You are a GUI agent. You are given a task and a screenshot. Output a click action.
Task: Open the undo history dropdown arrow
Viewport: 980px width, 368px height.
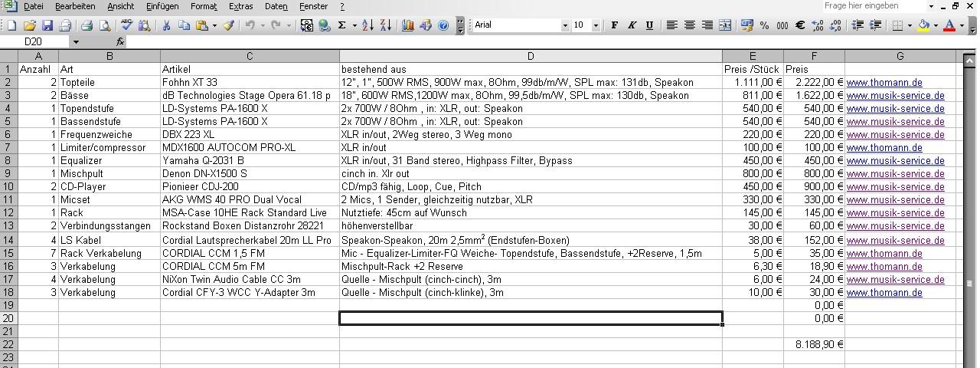(x=262, y=25)
